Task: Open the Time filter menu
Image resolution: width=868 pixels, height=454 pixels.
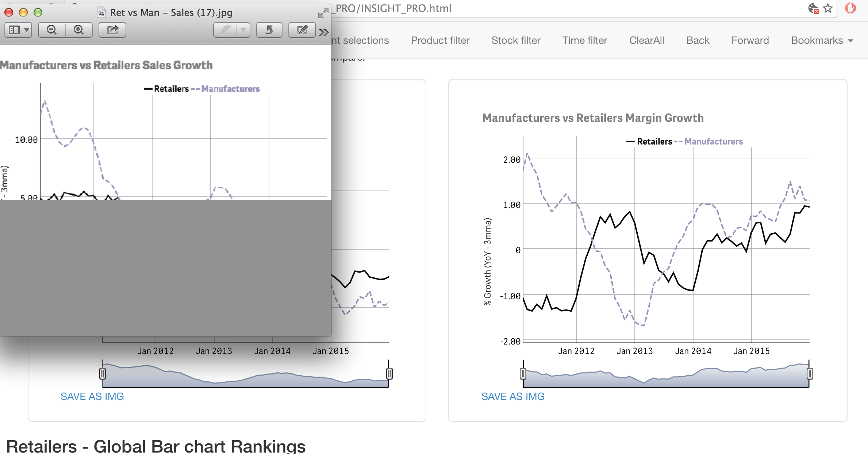Action: point(585,40)
